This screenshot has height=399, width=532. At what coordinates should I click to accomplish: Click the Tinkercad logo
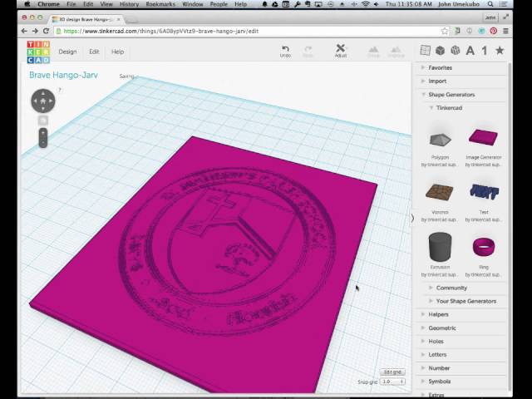(38, 52)
